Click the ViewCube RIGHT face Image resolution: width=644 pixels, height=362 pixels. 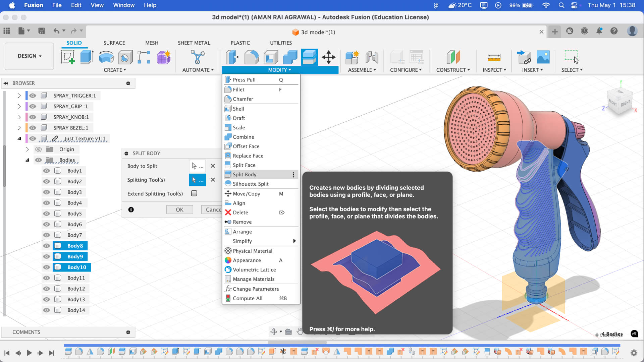[626, 103]
